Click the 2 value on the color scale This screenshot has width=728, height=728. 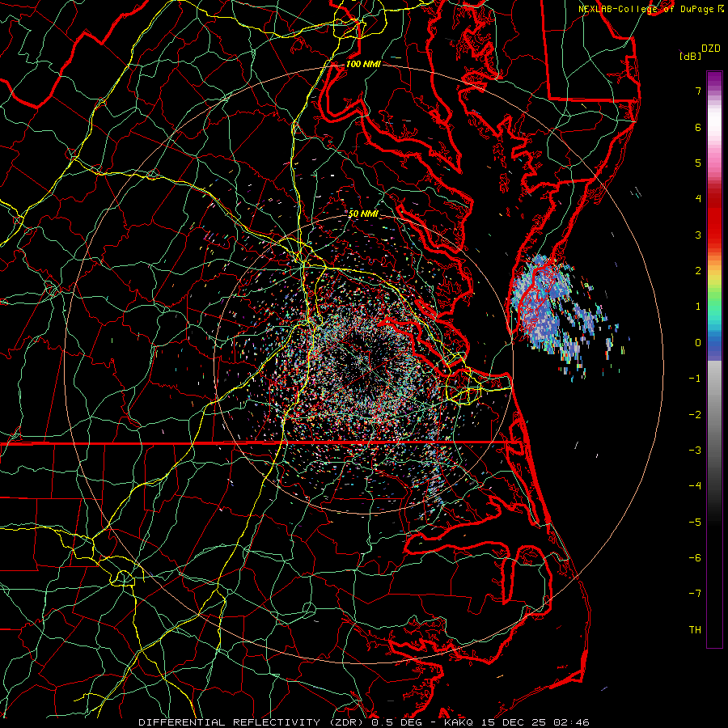(698, 271)
